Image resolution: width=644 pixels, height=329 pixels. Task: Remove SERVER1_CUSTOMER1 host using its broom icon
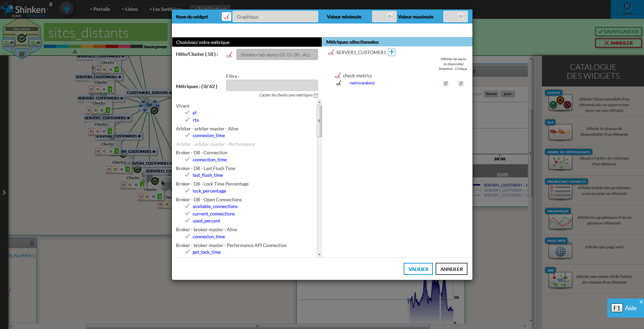coord(331,52)
